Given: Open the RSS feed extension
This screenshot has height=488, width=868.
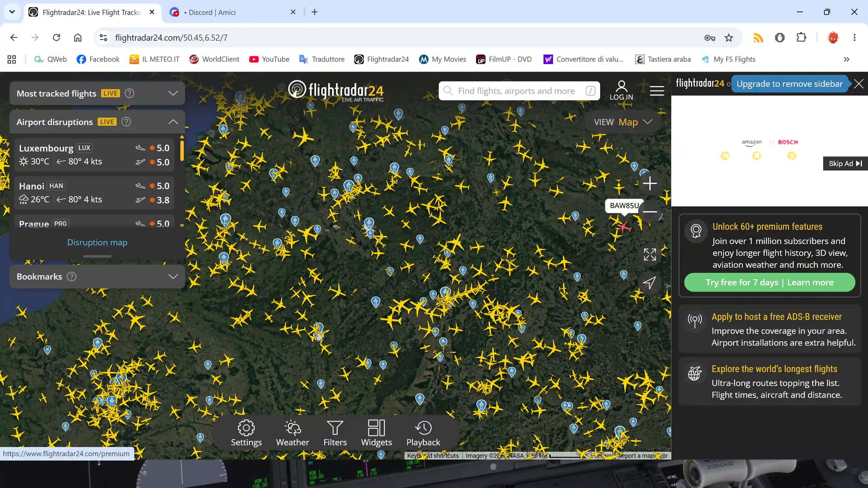Looking at the screenshot, I should pos(758,38).
